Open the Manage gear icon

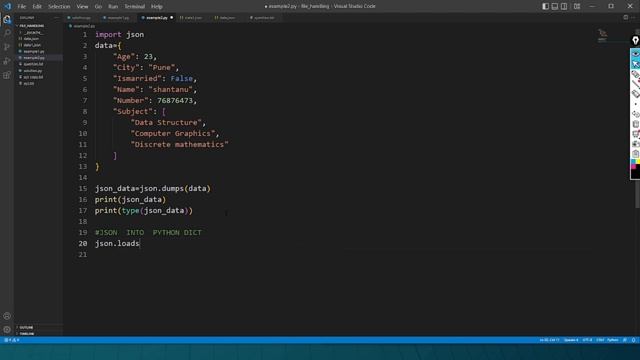tap(7, 329)
